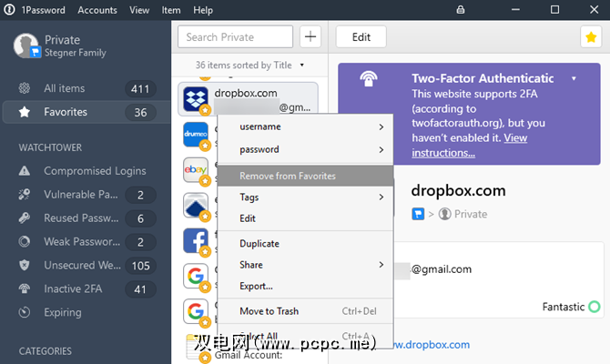Click the 105 count badge

(140, 266)
